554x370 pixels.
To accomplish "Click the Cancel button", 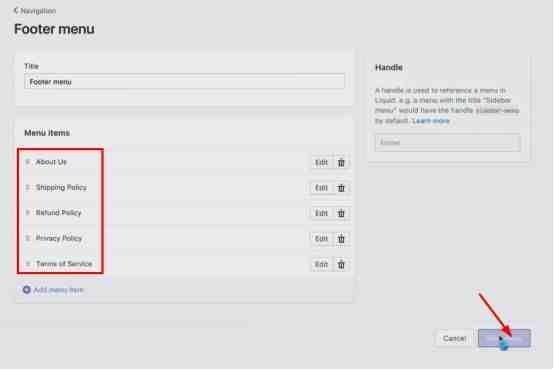I will tap(454, 339).
